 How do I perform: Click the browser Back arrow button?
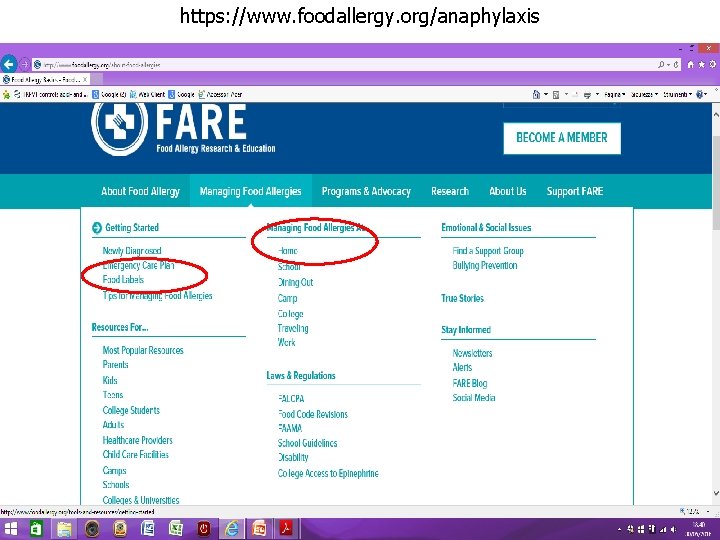click(8, 64)
